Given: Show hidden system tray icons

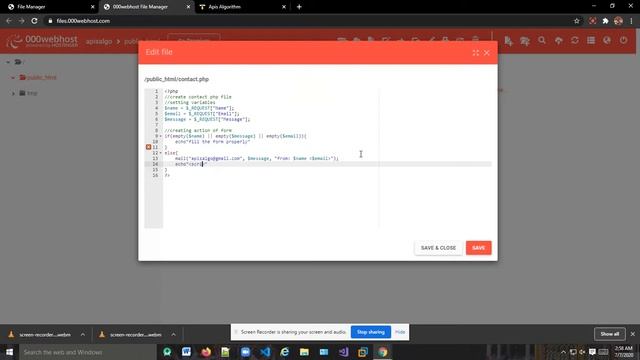Looking at the screenshot, I should click(563, 352).
